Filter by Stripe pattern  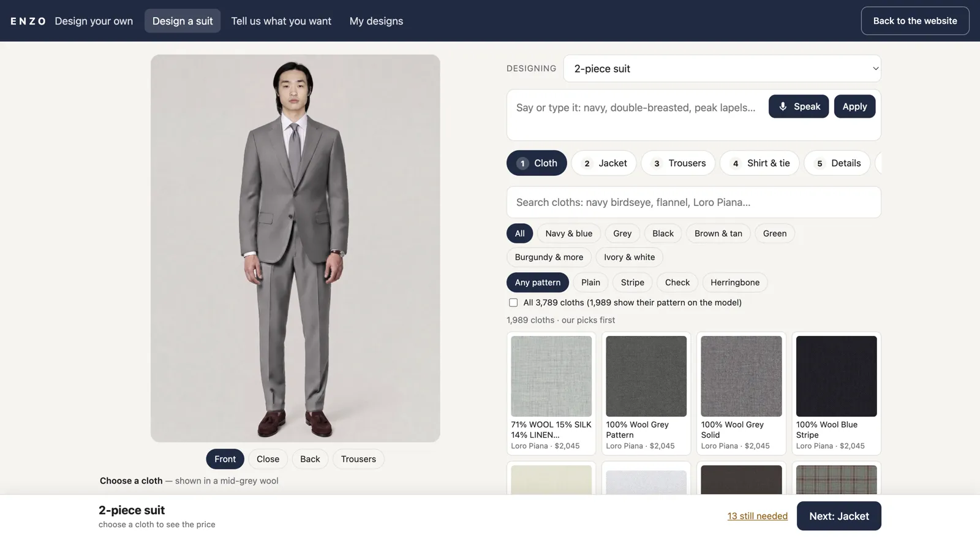pos(632,283)
